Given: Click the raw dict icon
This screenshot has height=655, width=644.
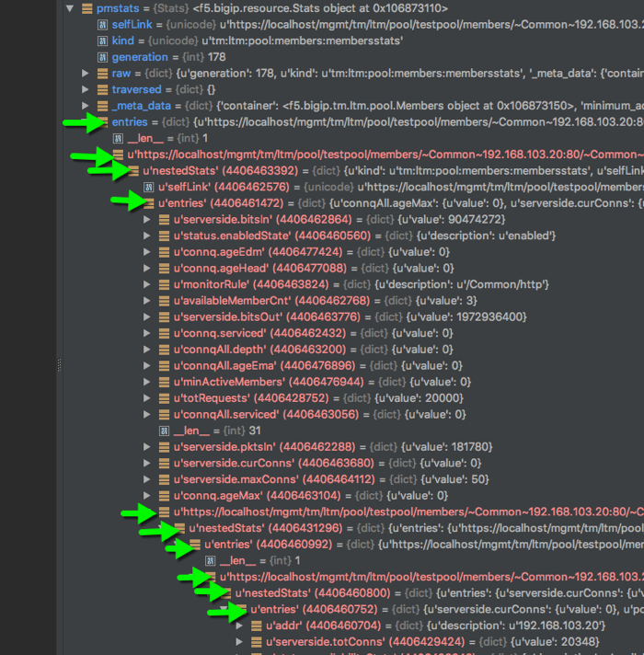Looking at the screenshot, I should pyautogui.click(x=102, y=74).
